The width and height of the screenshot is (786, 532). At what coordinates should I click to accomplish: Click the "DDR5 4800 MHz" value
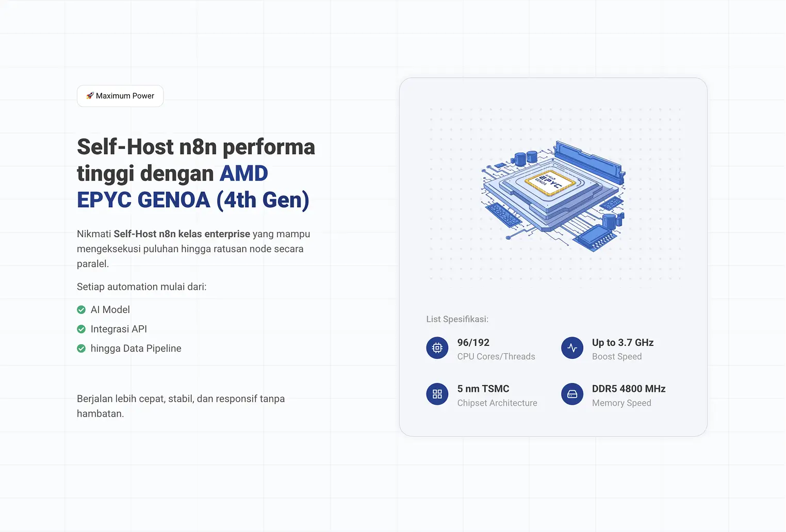pos(629,389)
